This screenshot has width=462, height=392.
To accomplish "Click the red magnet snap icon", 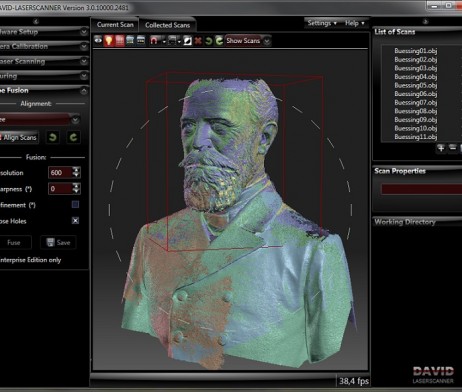I will tap(154, 41).
